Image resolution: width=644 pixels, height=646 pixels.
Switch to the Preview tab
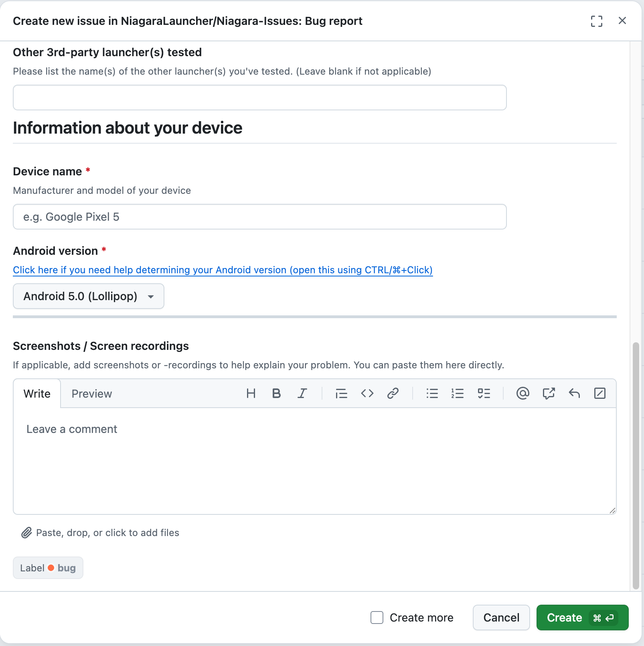[x=92, y=394]
